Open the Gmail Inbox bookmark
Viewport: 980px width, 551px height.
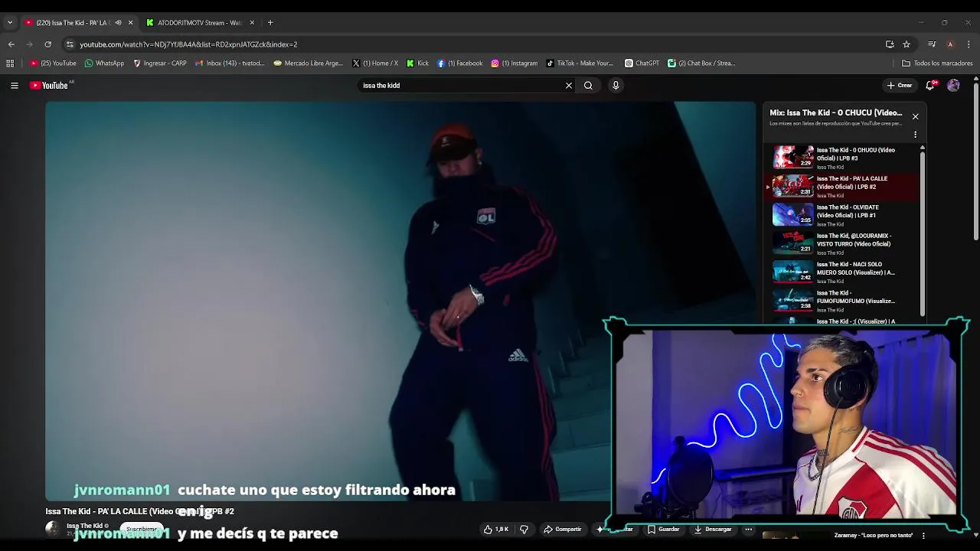[230, 64]
